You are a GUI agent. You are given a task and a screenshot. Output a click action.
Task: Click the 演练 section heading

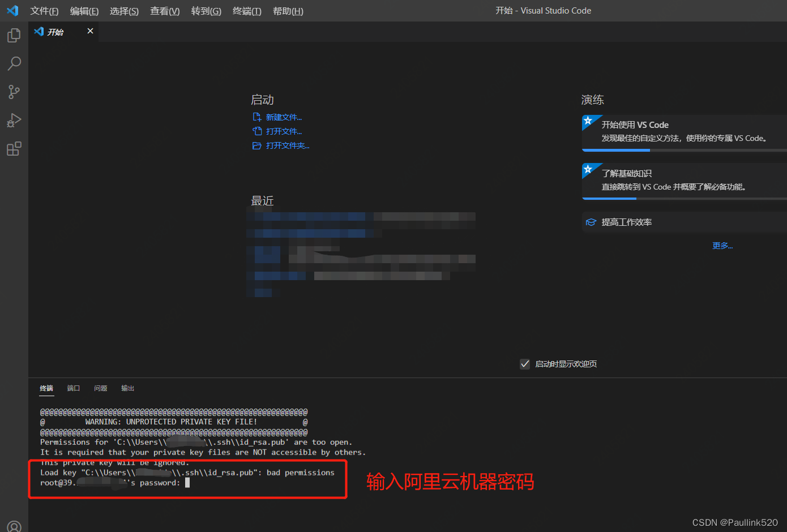point(592,100)
